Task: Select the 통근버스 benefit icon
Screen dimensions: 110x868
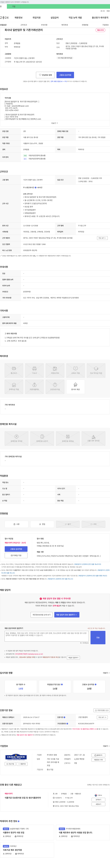Action: pyautogui.click(x=14, y=370)
